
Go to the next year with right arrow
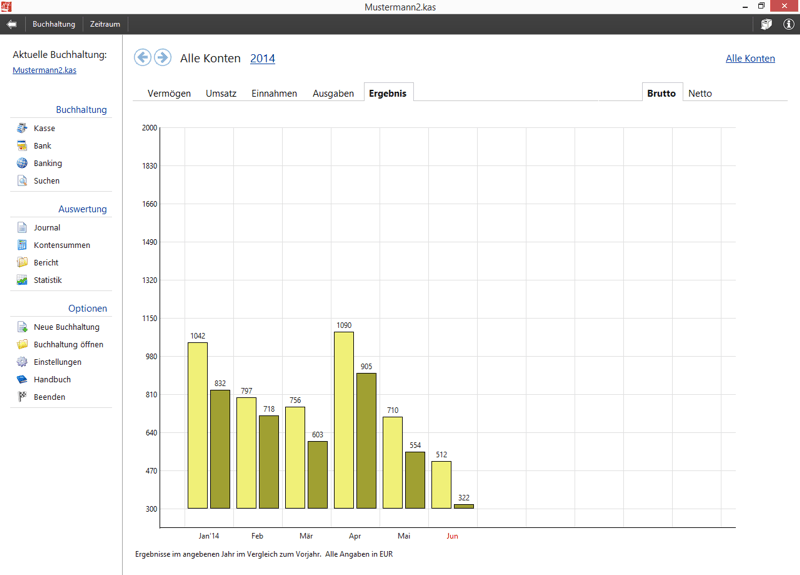coord(163,57)
